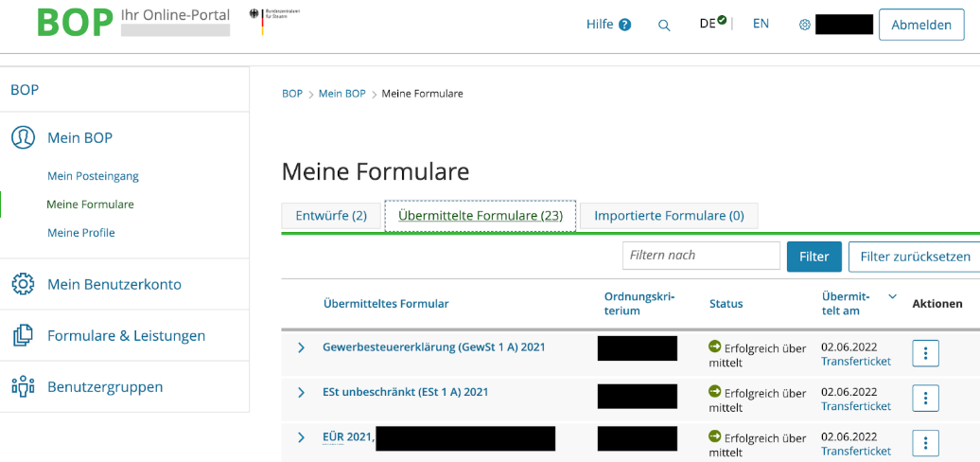Sort by Status column header
The height and width of the screenshot is (462, 980).
point(726,304)
